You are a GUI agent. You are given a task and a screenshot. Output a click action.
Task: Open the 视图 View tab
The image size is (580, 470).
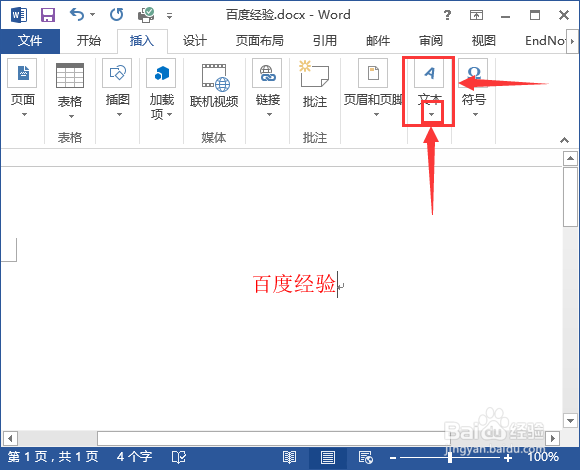484,41
